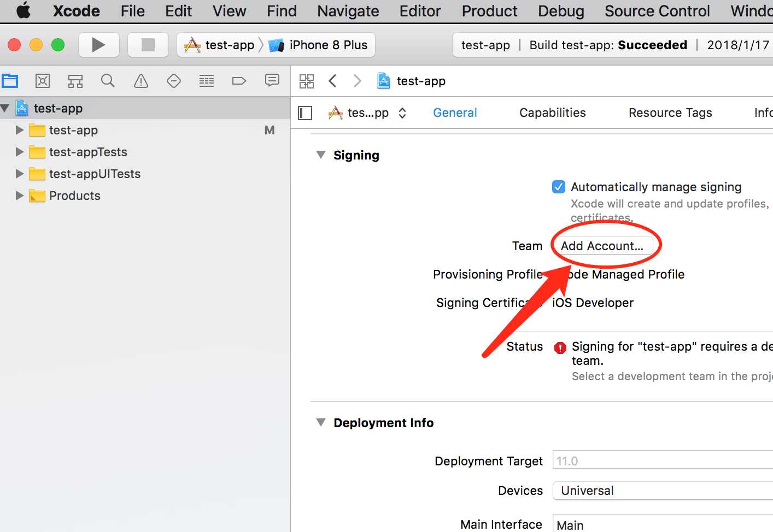Select the test-appUITests folder row
The width and height of the screenshot is (773, 532).
click(x=145, y=174)
